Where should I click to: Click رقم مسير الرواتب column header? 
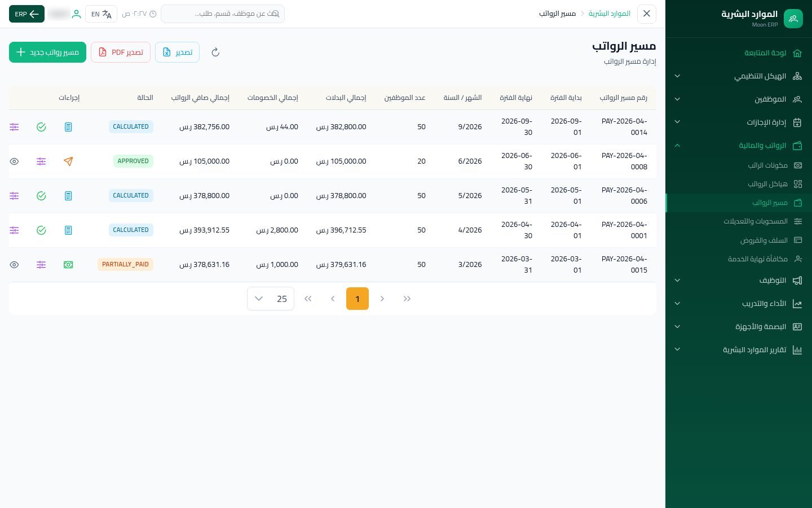tap(624, 98)
